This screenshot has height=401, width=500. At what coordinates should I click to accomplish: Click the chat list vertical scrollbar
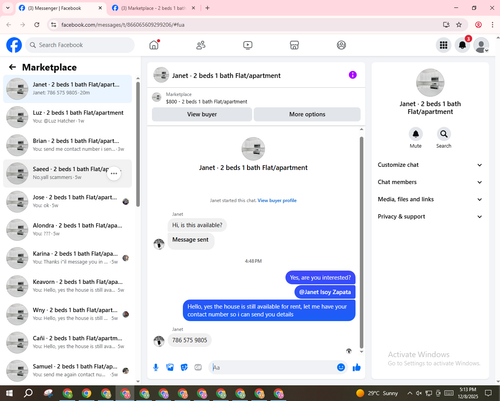coord(138,144)
